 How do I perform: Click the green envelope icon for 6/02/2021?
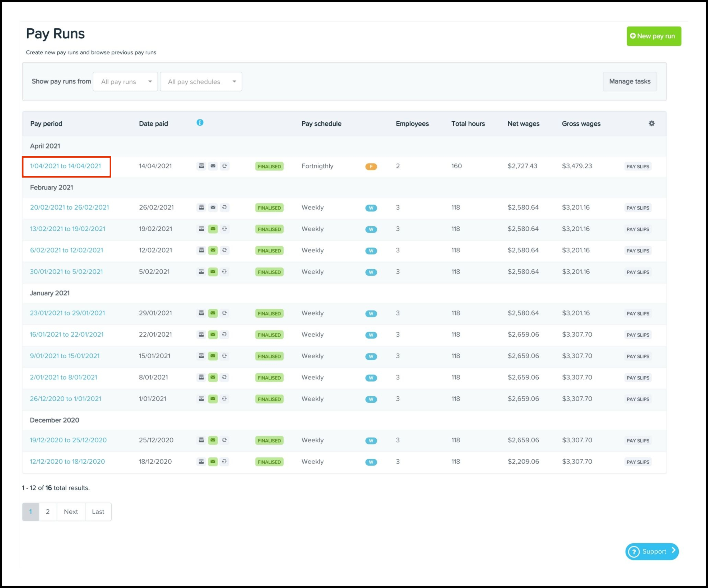pos(213,250)
